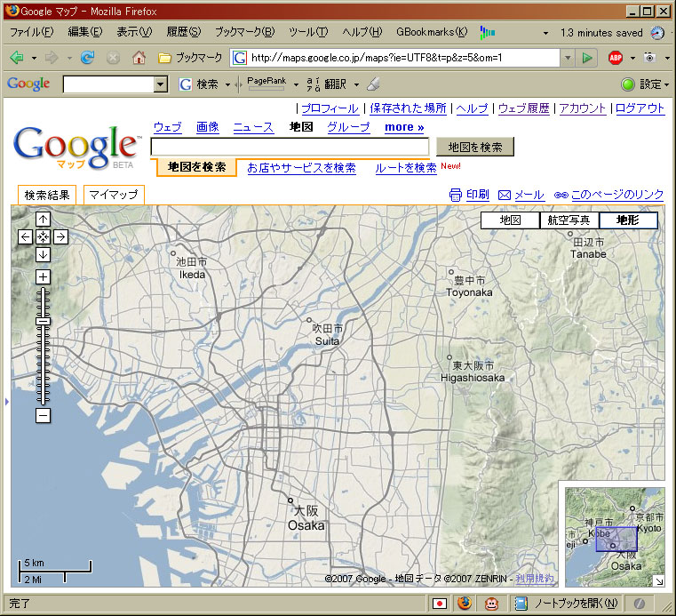Click the Japan flag icon in status bar
676x616 pixels.
pyautogui.click(x=440, y=603)
